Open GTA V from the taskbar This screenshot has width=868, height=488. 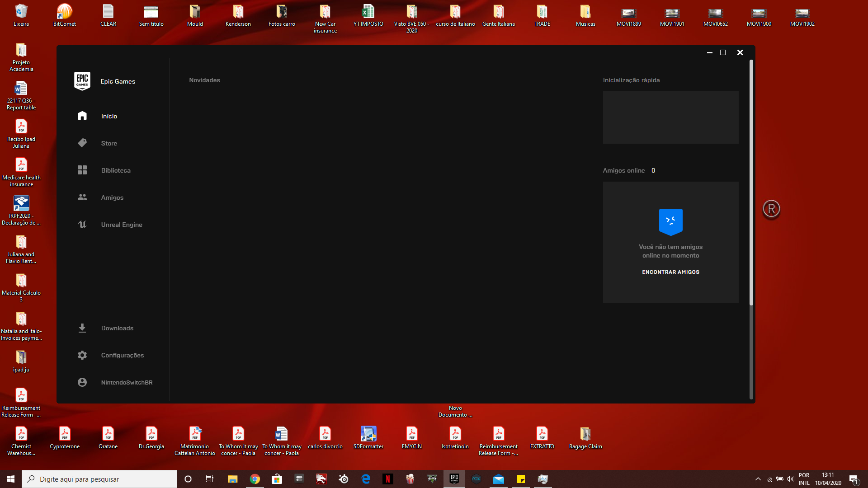pos(432,479)
